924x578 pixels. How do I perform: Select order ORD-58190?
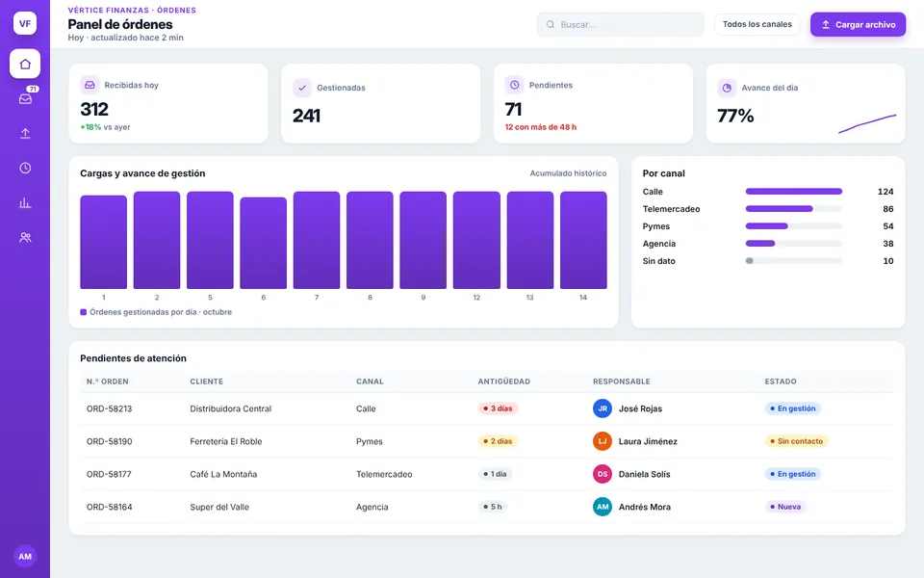[x=109, y=441]
